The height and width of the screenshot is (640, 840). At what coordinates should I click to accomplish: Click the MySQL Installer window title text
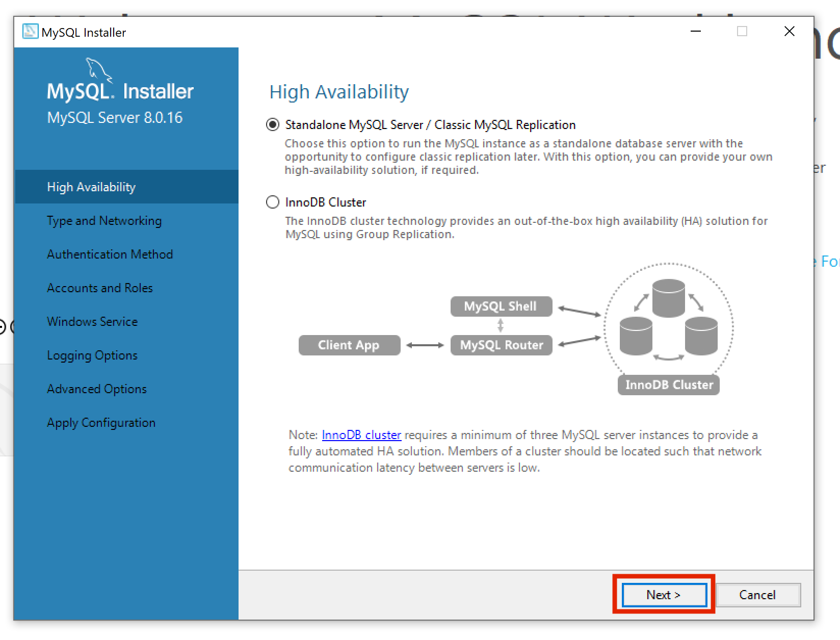point(84,33)
